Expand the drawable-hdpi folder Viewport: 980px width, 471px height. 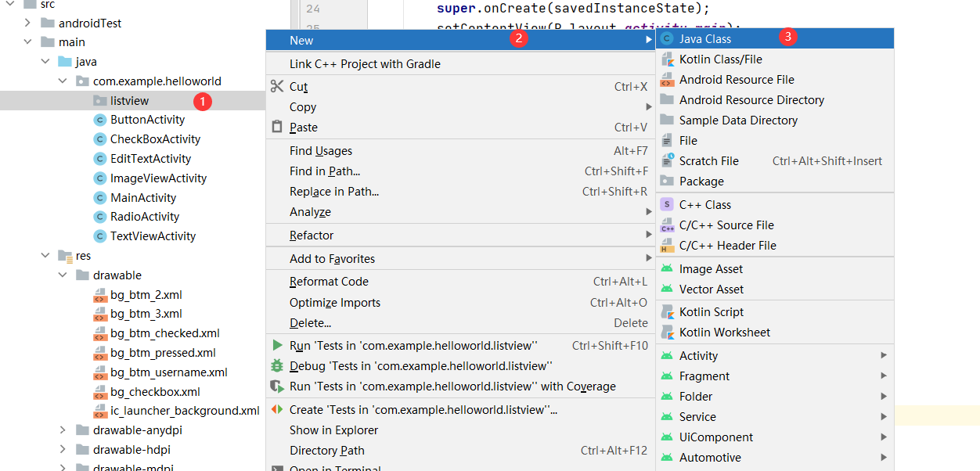click(63, 449)
